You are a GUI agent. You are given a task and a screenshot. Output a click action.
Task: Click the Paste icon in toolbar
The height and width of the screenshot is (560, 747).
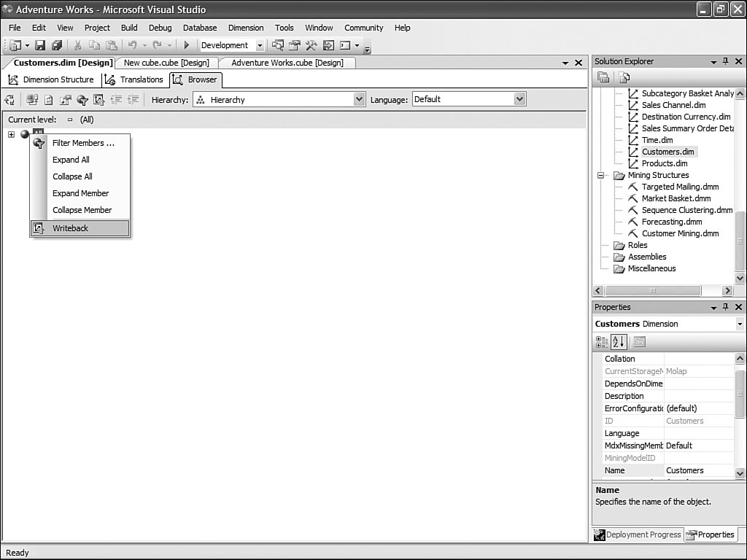pos(112,45)
